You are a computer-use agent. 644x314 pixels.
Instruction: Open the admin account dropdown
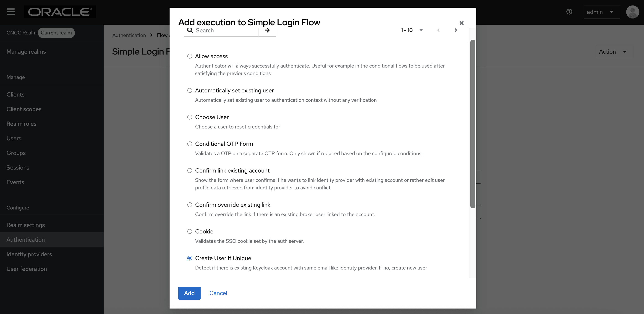[x=602, y=12]
